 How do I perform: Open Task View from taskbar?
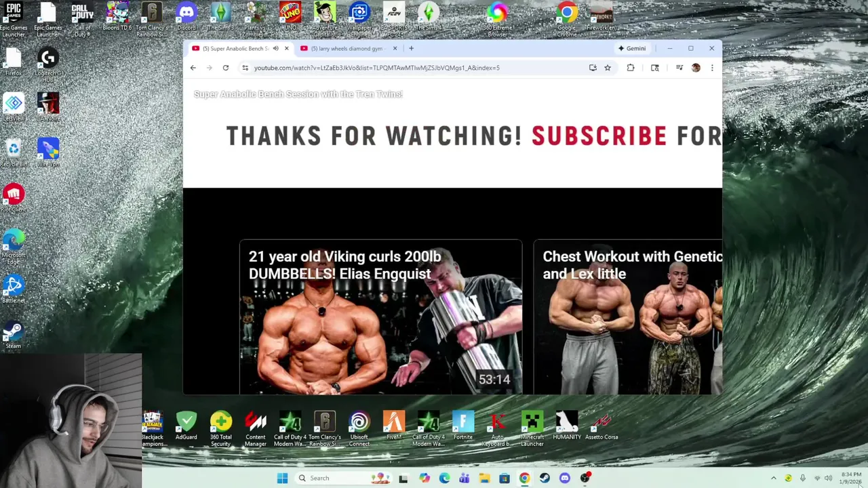[403, 478]
